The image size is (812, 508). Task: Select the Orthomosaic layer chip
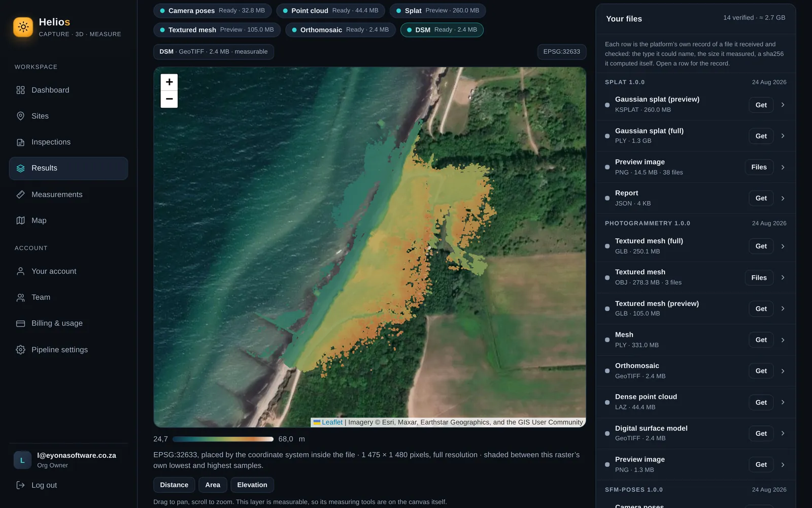[x=340, y=30]
